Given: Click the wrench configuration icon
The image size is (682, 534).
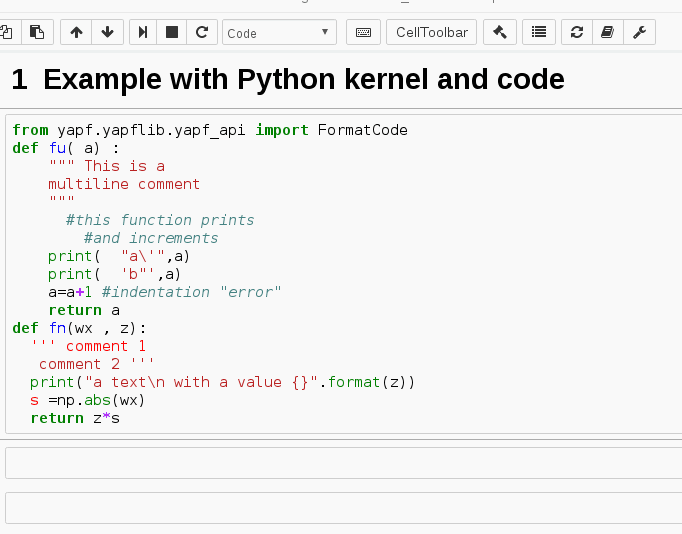Looking at the screenshot, I should coord(639,32).
